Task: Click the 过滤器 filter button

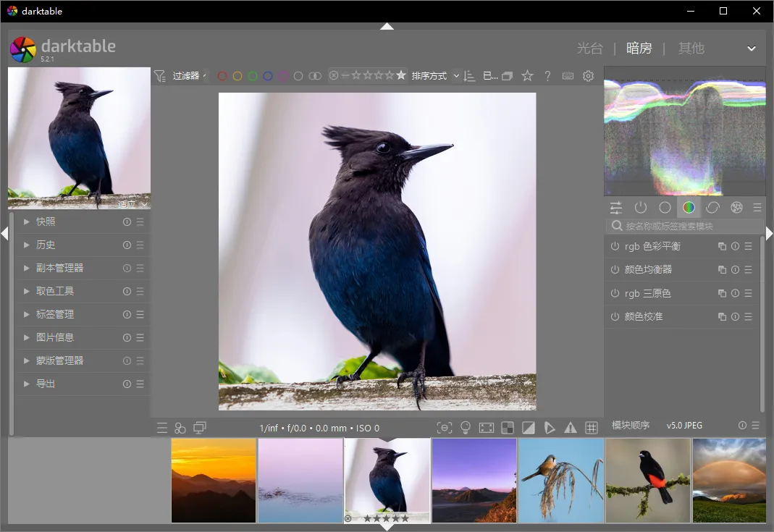Action: tap(185, 76)
